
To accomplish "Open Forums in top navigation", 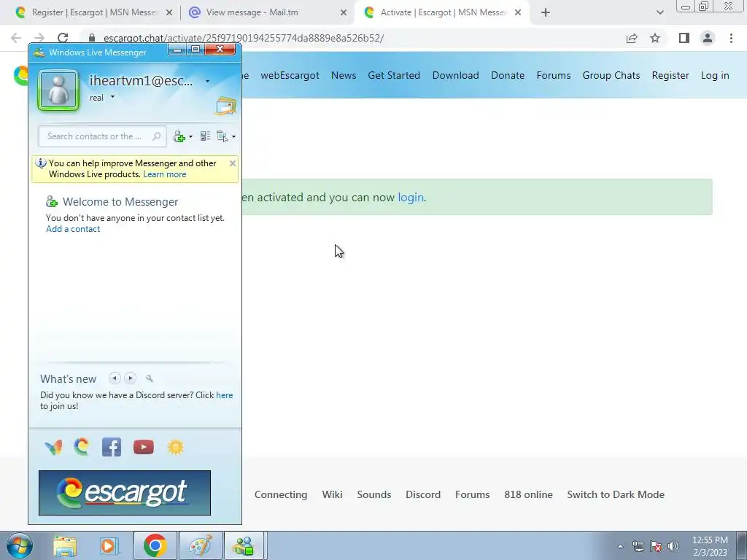I will tap(553, 75).
